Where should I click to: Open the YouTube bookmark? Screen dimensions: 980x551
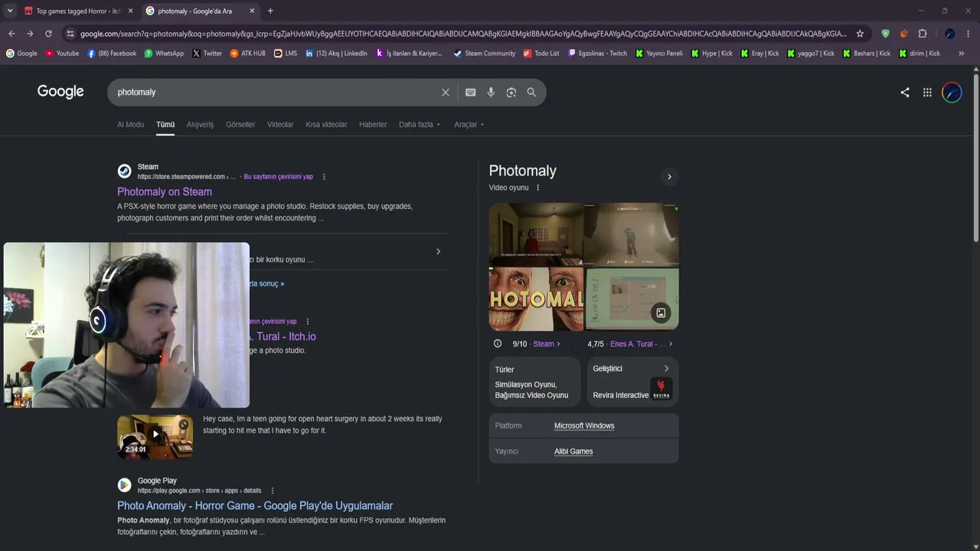[62, 54]
